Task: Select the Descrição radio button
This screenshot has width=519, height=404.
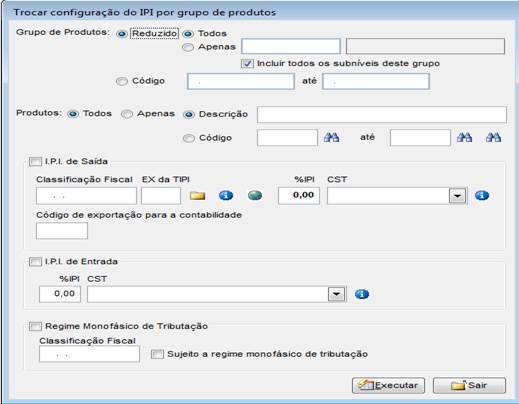Action: [x=189, y=115]
